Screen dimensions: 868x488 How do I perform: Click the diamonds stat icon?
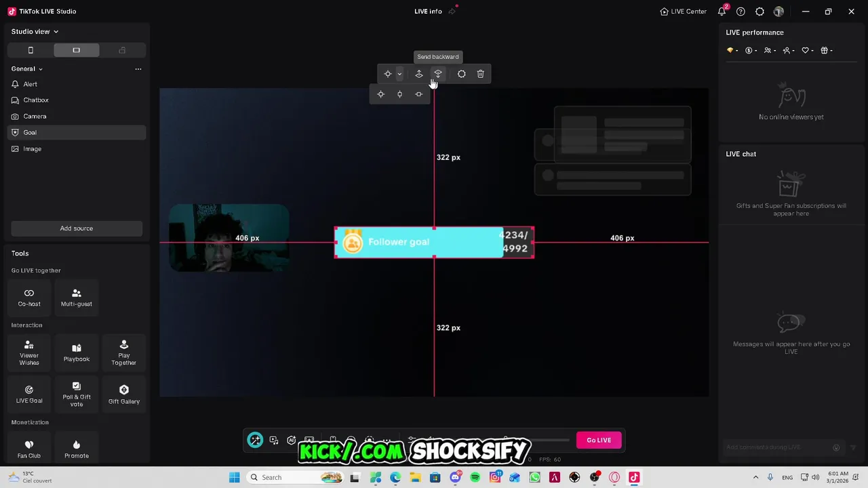pyautogui.click(x=730, y=50)
